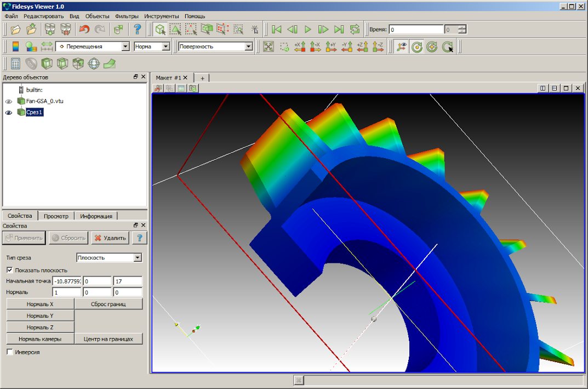
Task: Toggle the 'Показать плоскость' checkbox
Action: (x=9, y=270)
